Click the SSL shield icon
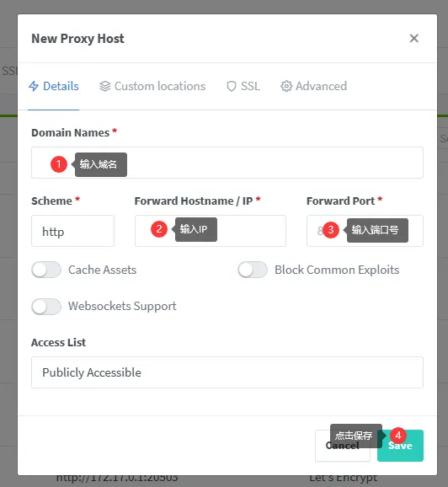Viewport: 448px width, 487px height. tap(232, 86)
